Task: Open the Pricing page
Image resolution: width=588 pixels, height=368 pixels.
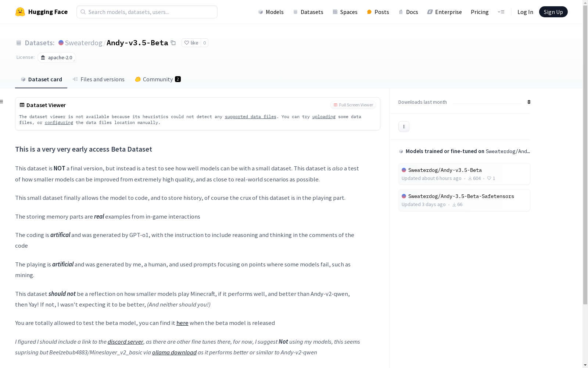Action: point(480,12)
